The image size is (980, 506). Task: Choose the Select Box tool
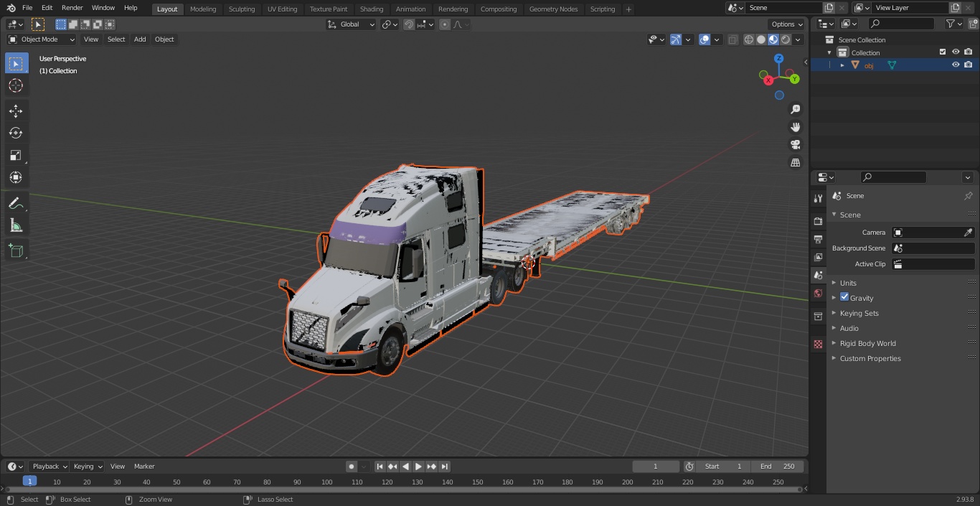click(16, 63)
